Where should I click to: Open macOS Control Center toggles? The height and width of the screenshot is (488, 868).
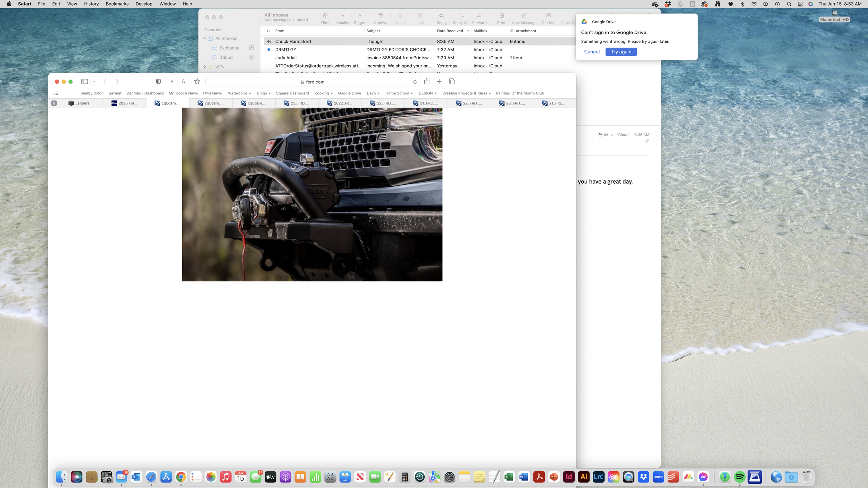pyautogui.click(x=800, y=4)
